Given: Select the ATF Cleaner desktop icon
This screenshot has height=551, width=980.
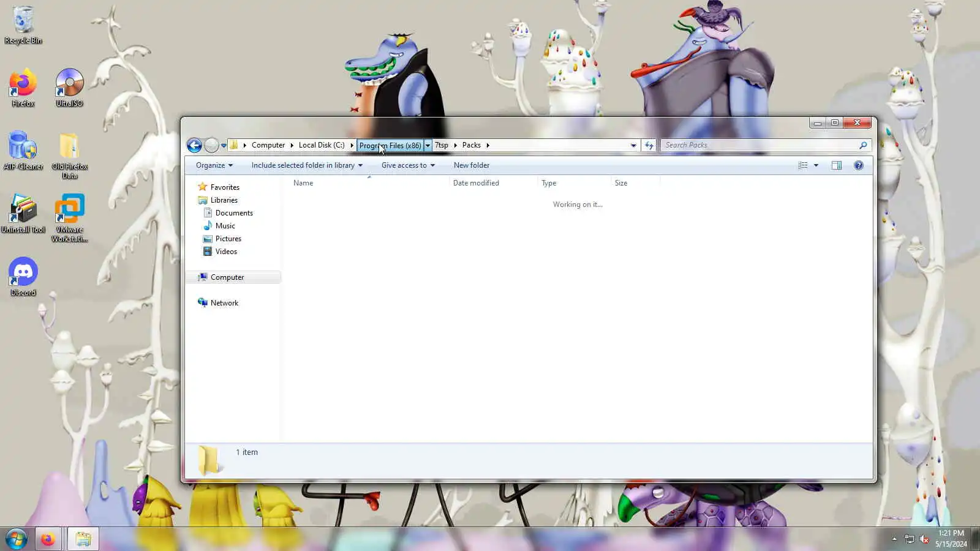Looking at the screenshot, I should (x=23, y=151).
